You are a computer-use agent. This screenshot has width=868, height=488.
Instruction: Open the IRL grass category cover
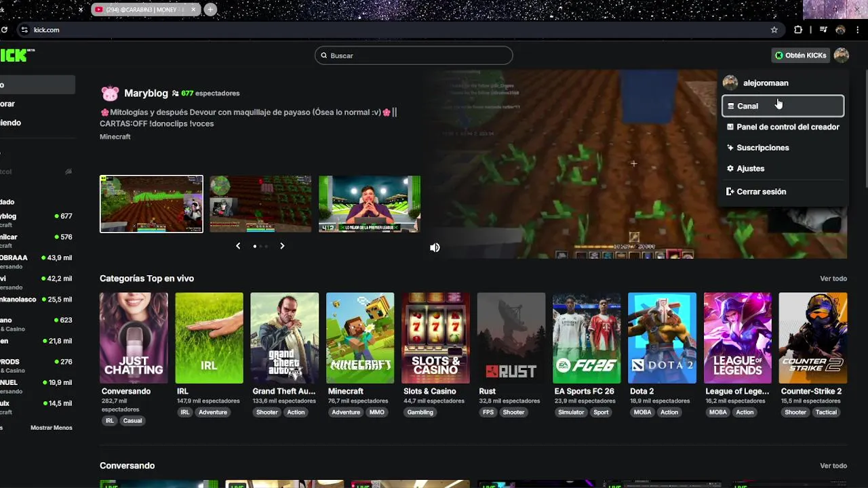(x=209, y=338)
